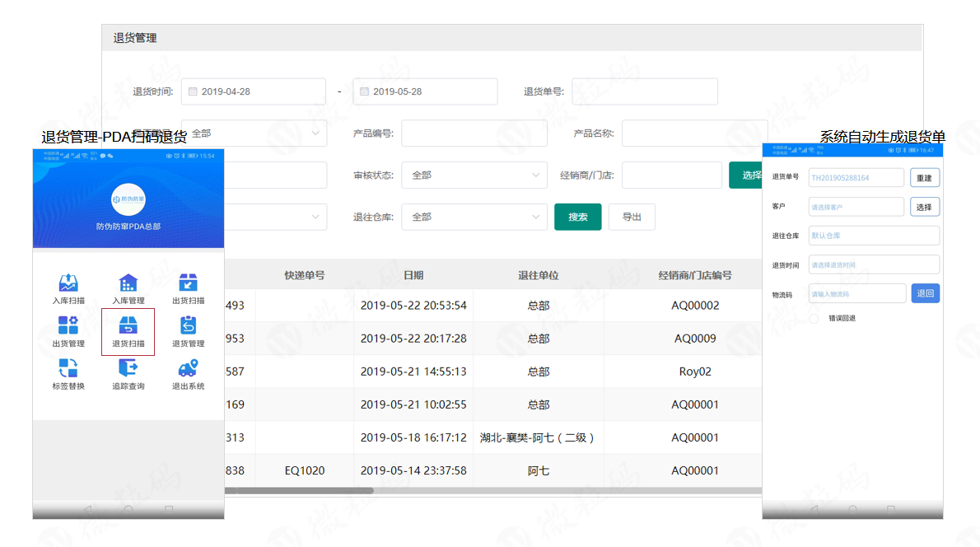Click the 产品编号 input field
The height and width of the screenshot is (547, 980).
pyautogui.click(x=474, y=133)
